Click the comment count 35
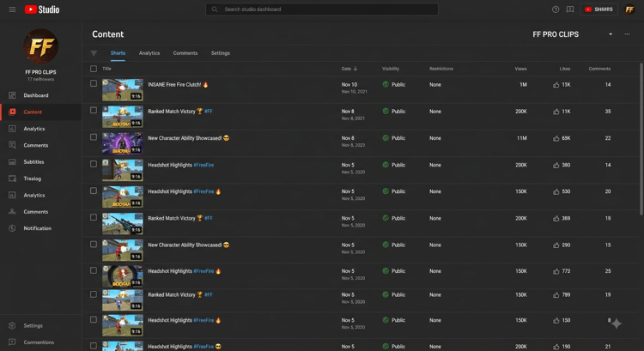The image size is (644, 351). click(608, 112)
